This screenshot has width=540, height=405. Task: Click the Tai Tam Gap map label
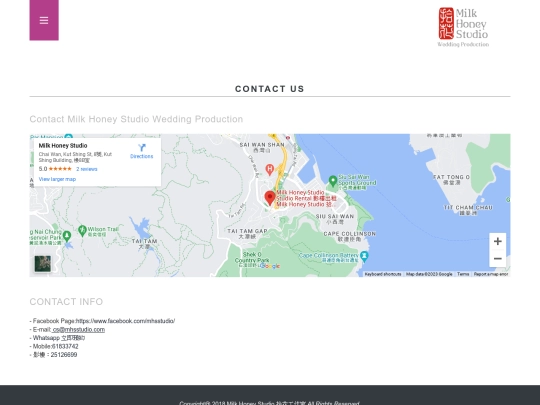pos(247,233)
